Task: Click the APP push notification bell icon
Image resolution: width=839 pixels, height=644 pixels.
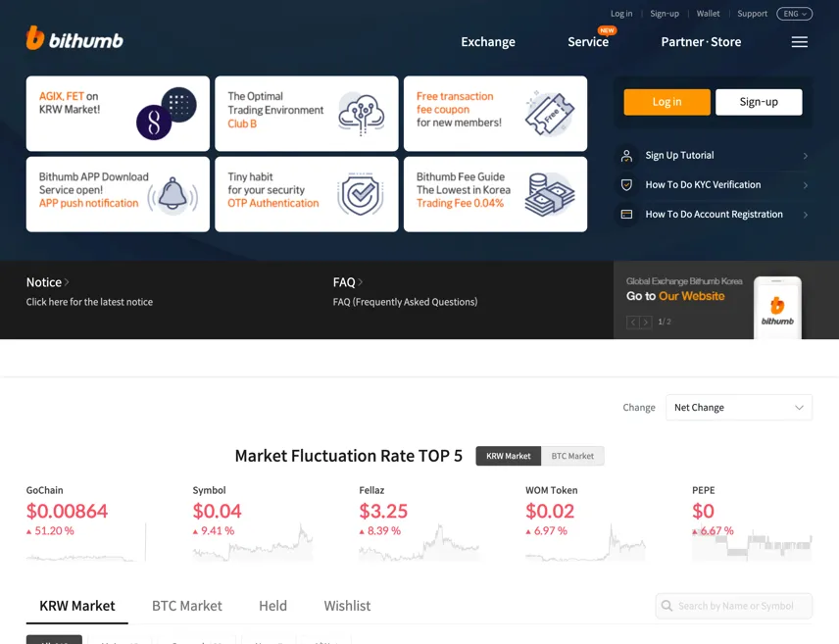Action: pyautogui.click(x=173, y=195)
